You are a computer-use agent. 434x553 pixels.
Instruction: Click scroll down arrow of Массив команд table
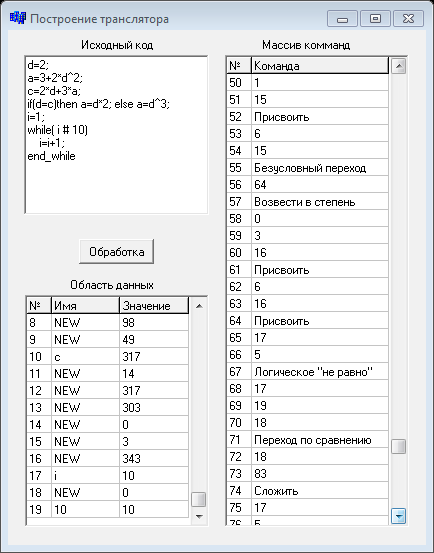(398, 516)
